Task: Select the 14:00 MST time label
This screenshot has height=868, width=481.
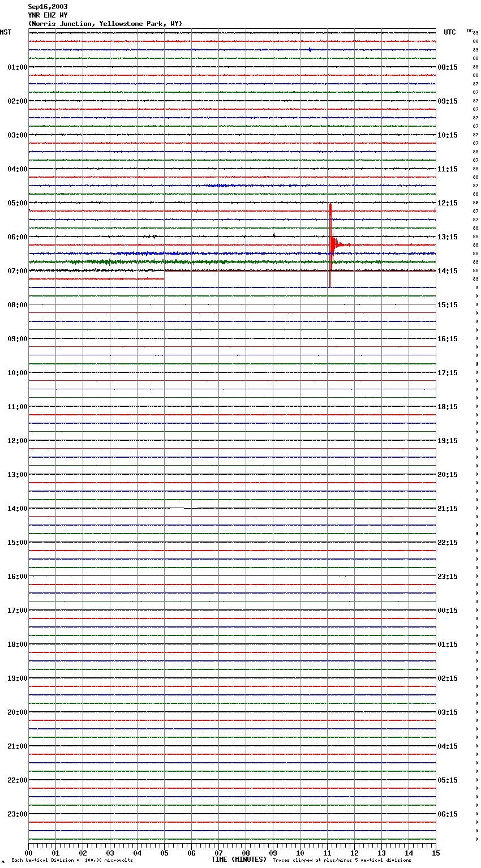Action: tap(18, 509)
